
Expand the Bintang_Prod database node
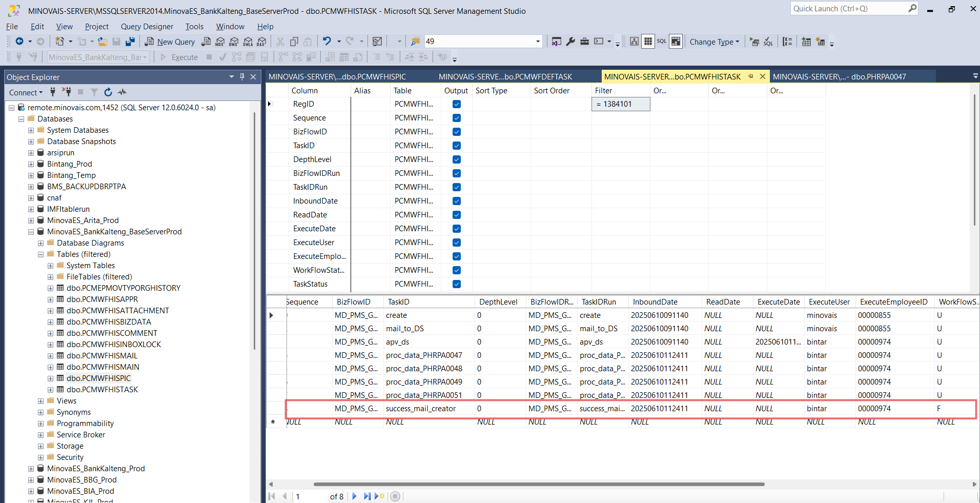(31, 164)
